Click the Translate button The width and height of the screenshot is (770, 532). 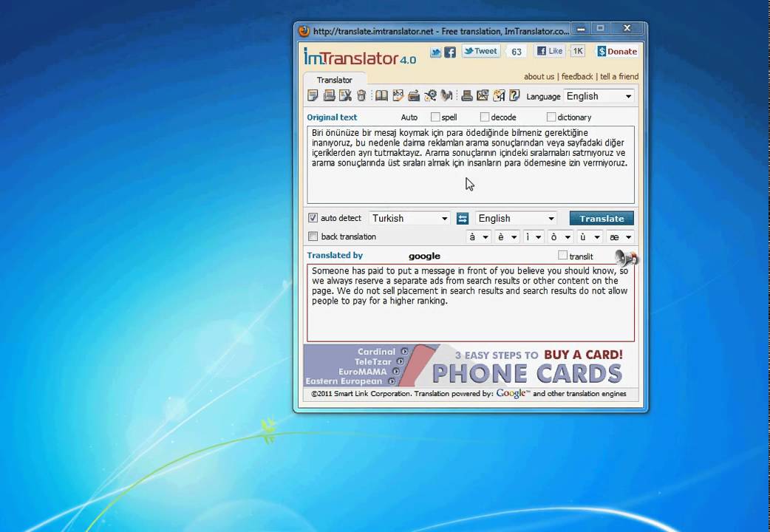pos(602,219)
